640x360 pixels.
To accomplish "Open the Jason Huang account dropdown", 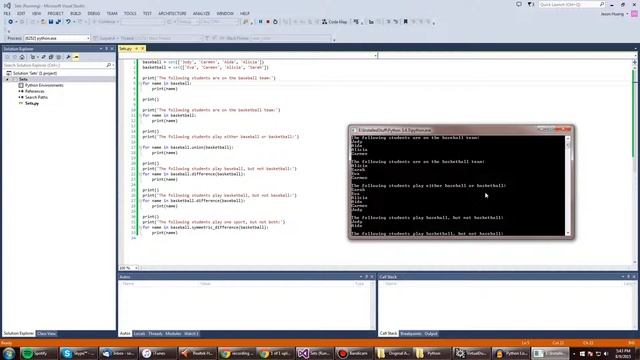I will [x=614, y=13].
